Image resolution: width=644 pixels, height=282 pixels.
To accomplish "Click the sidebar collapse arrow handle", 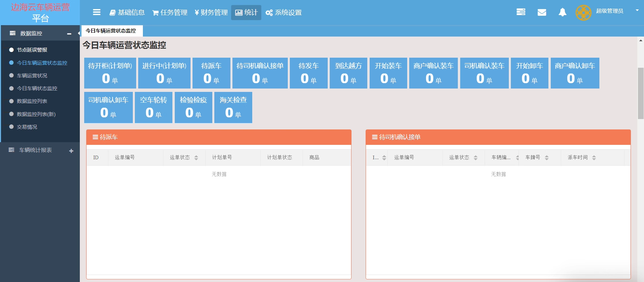I will pyautogui.click(x=78, y=33).
